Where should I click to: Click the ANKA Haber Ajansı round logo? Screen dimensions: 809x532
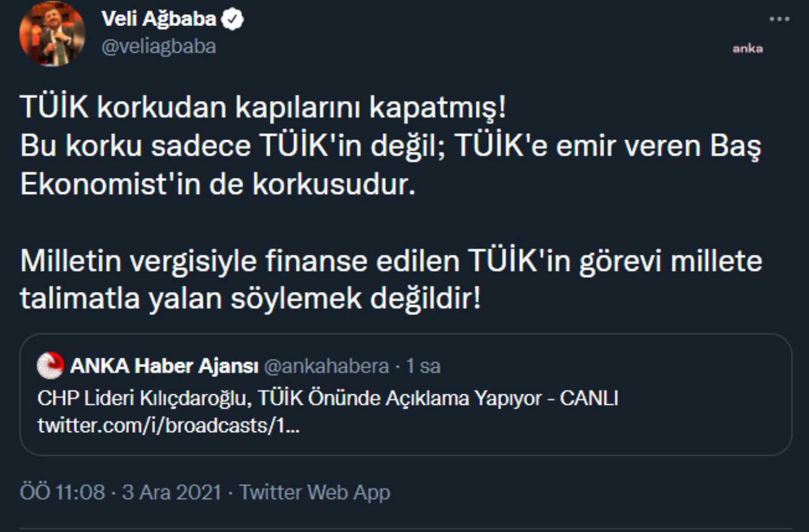pos(51,366)
